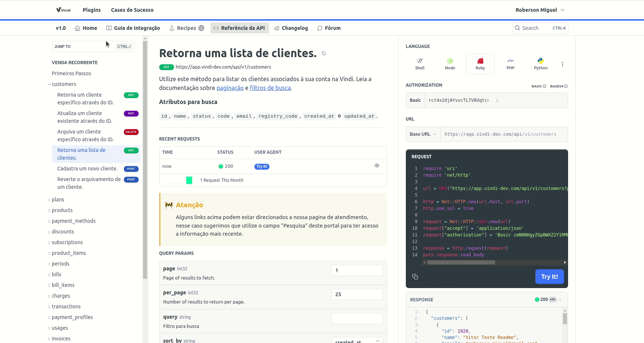Click the blue Try It! button
Viewport: 644px width, 343px height.
(549, 277)
